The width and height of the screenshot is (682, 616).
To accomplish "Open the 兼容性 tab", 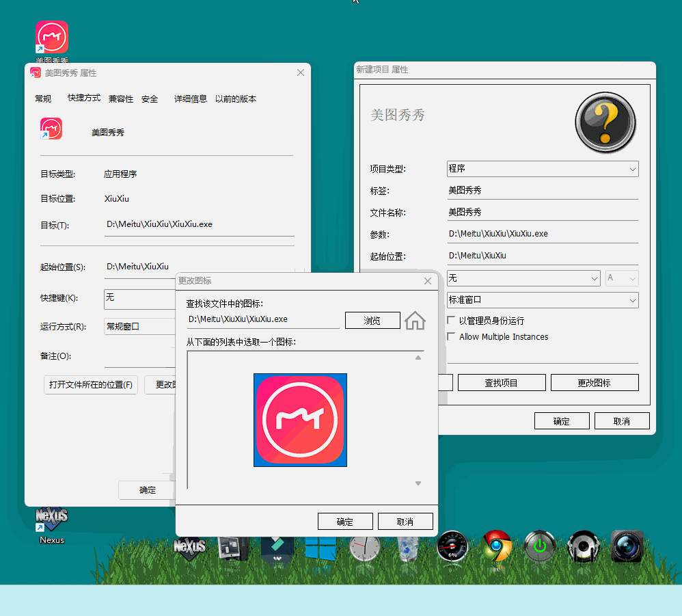I will [x=121, y=98].
